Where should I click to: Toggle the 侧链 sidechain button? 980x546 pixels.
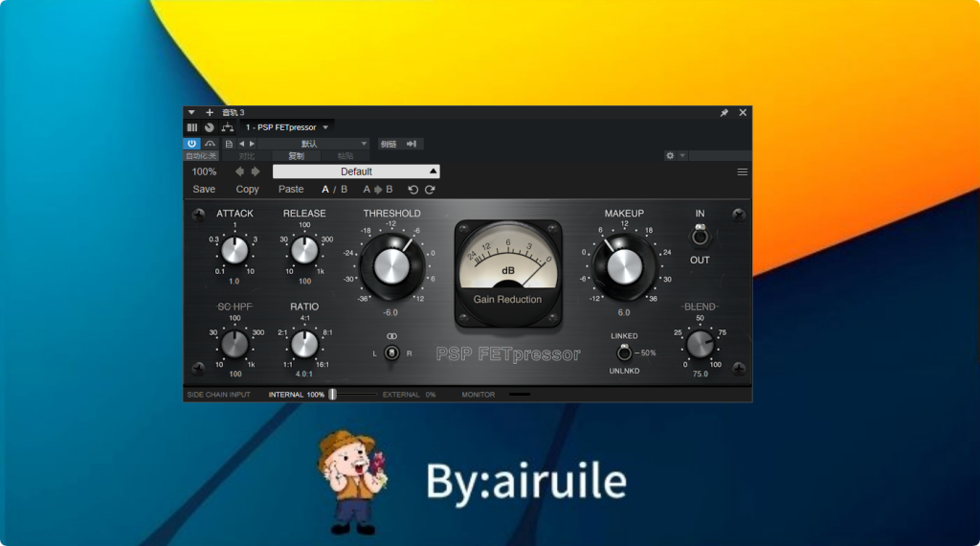pos(389,144)
